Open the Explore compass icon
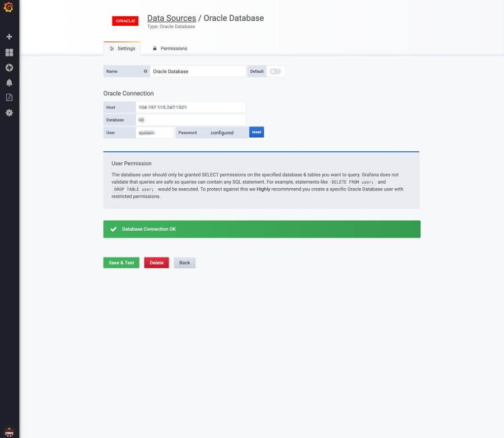 [x=10, y=68]
